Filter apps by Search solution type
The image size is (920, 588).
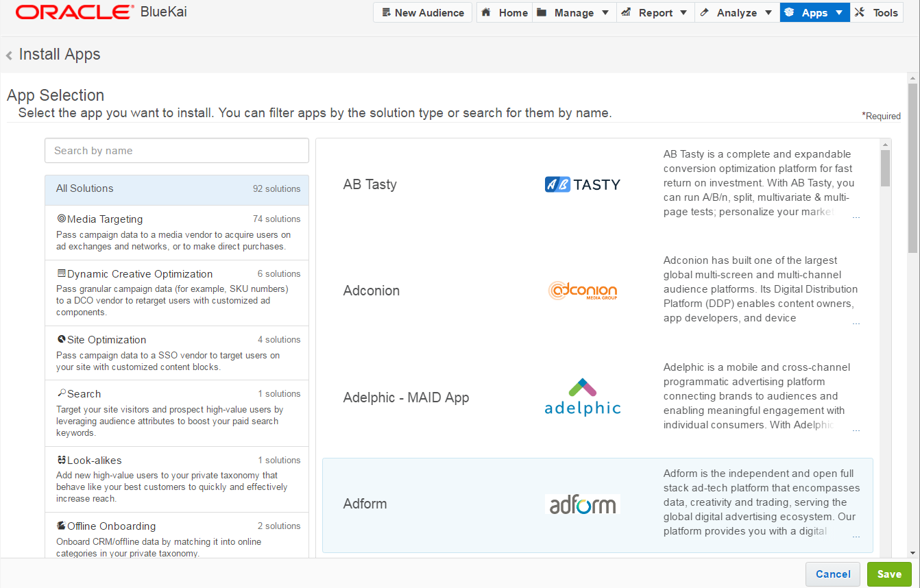point(177,413)
